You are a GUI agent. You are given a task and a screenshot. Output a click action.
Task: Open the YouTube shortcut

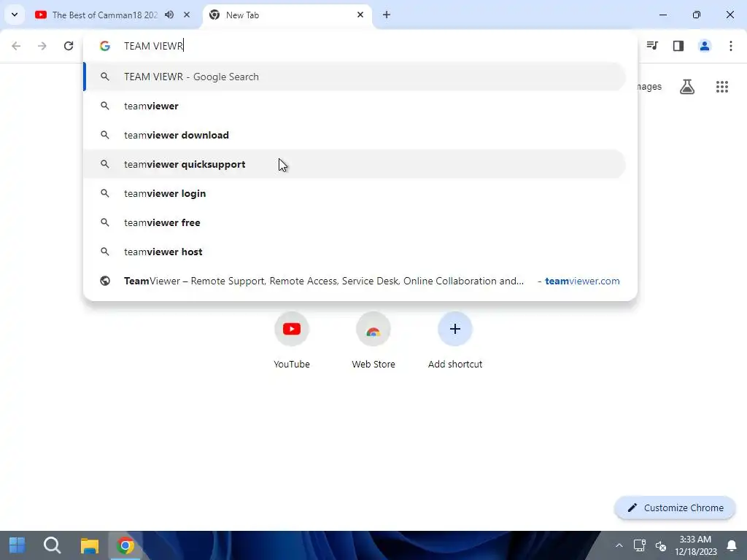[292, 341]
